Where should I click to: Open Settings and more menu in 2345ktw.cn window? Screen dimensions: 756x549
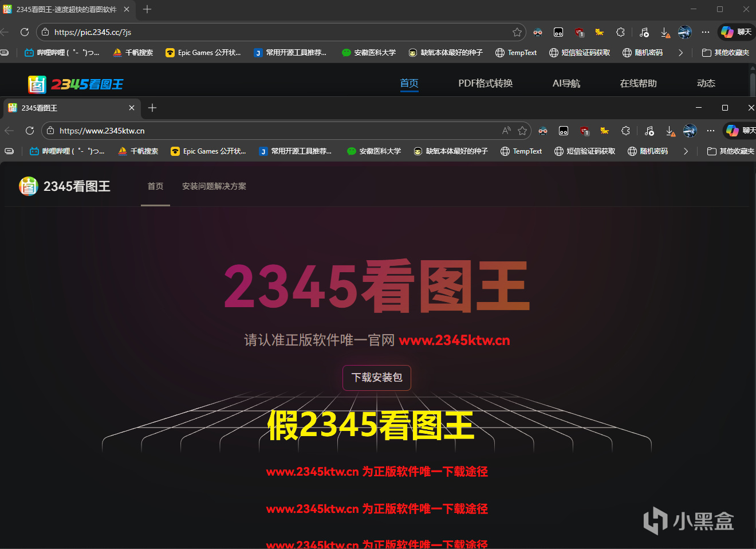[711, 131]
